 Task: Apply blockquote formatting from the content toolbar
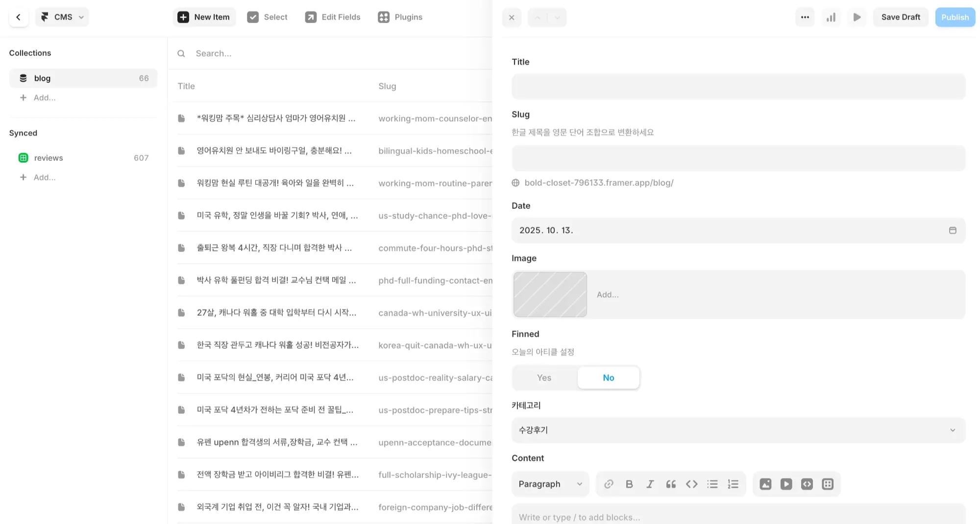(671, 484)
